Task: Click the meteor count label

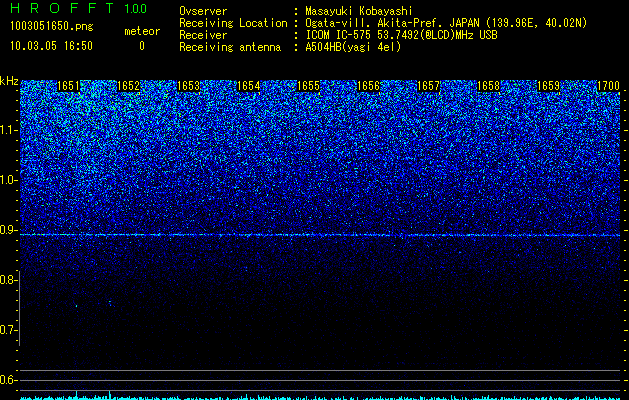Action: click(x=142, y=31)
